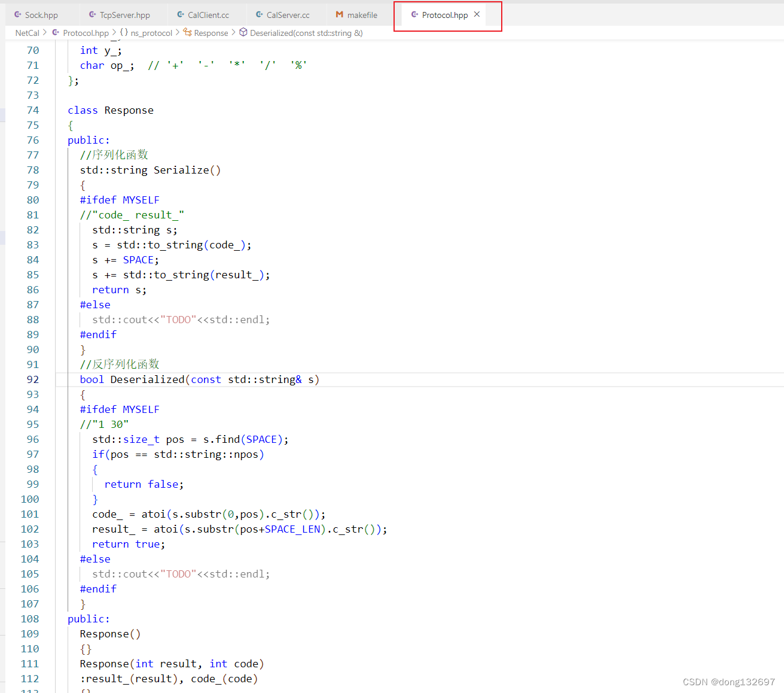
Task: Click the '#endif' directive on line 106
Action: 98,589
